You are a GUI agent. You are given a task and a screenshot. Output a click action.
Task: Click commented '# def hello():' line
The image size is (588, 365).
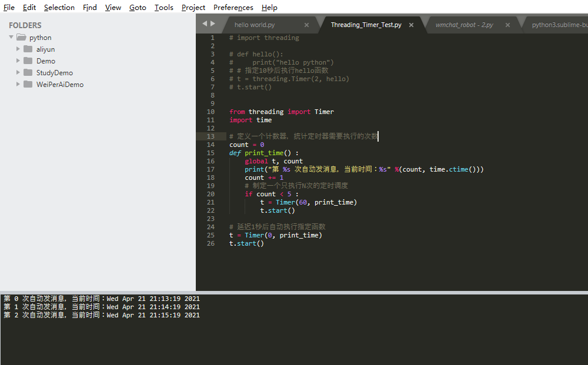[256, 54]
